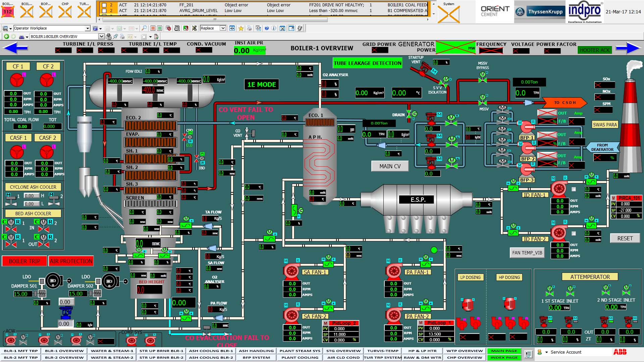644x362 pixels.
Task: Open the ASH HANDLING page
Action: 256,351
